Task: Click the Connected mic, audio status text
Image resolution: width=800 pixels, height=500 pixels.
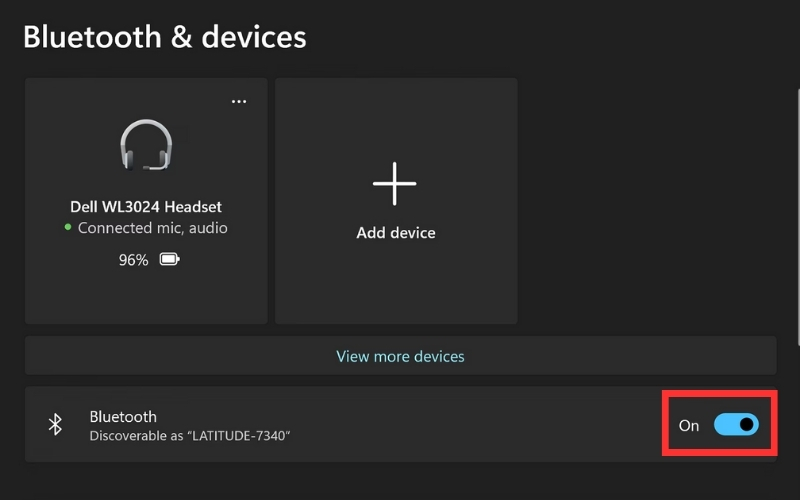Action: [153, 228]
